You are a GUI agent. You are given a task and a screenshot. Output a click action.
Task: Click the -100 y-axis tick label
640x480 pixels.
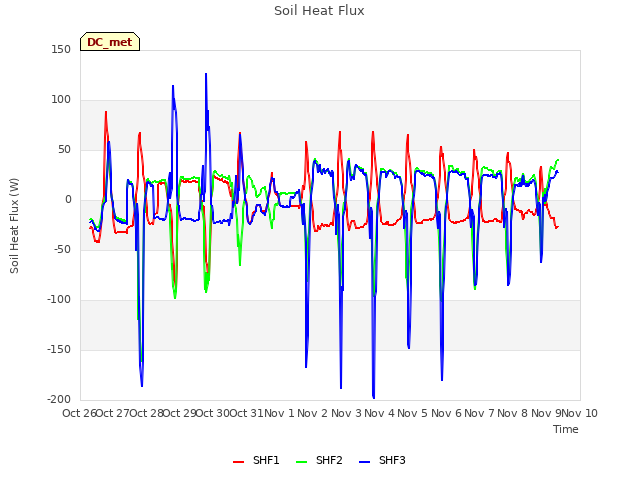click(x=59, y=300)
